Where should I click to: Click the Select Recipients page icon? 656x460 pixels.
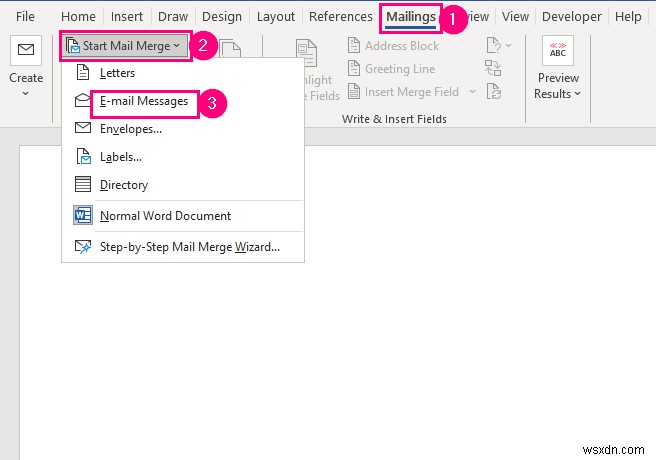[231, 48]
